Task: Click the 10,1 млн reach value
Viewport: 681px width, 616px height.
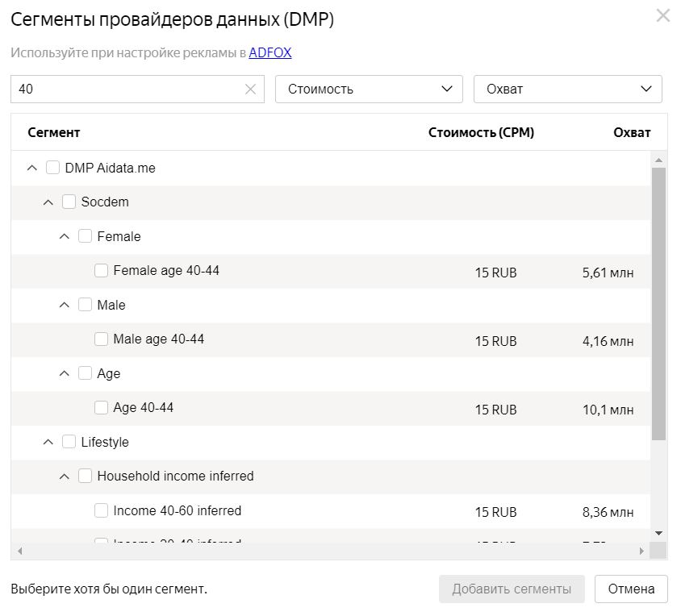Action: (x=608, y=410)
